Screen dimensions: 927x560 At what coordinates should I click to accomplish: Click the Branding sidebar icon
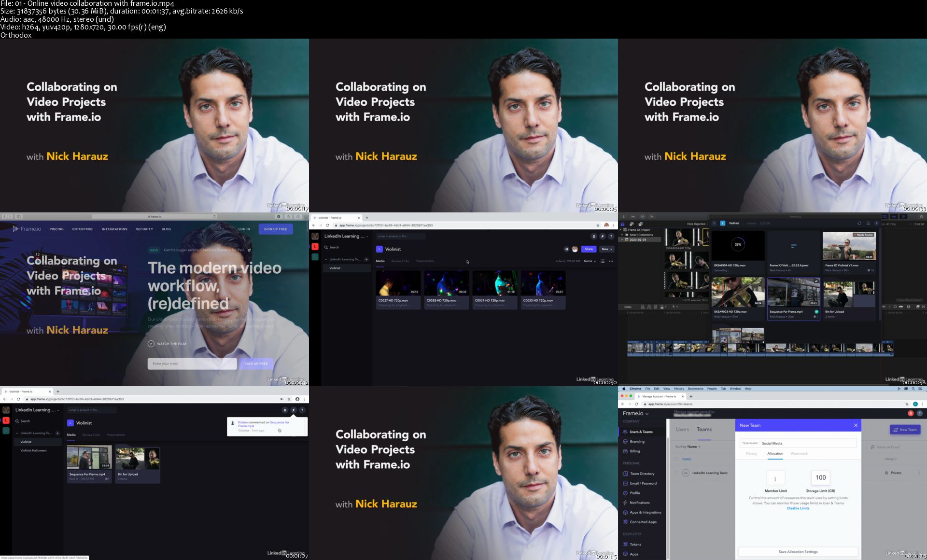tap(625, 441)
